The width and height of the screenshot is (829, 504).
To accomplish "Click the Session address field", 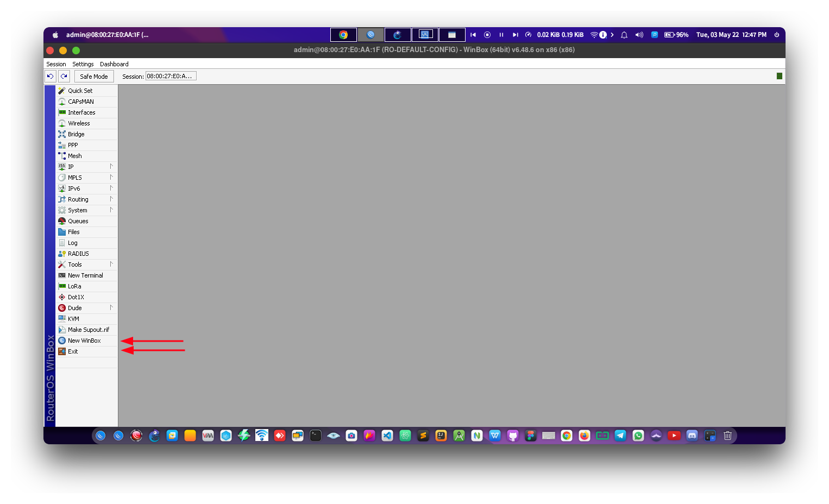I will pyautogui.click(x=171, y=77).
